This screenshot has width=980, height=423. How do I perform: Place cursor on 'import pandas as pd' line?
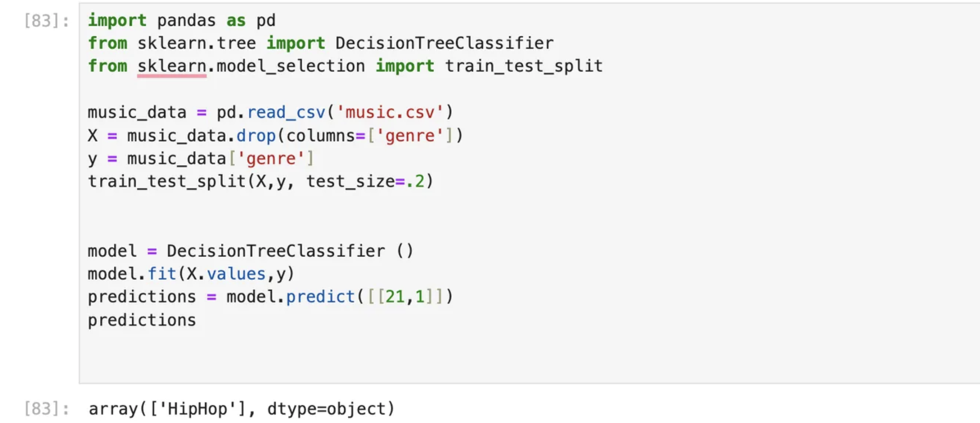click(182, 21)
